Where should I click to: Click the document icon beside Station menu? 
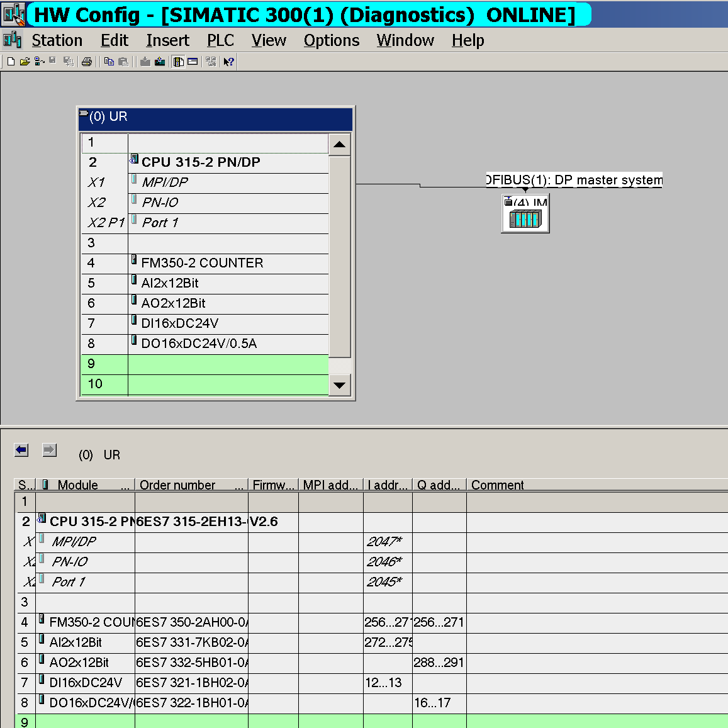coord(12,40)
